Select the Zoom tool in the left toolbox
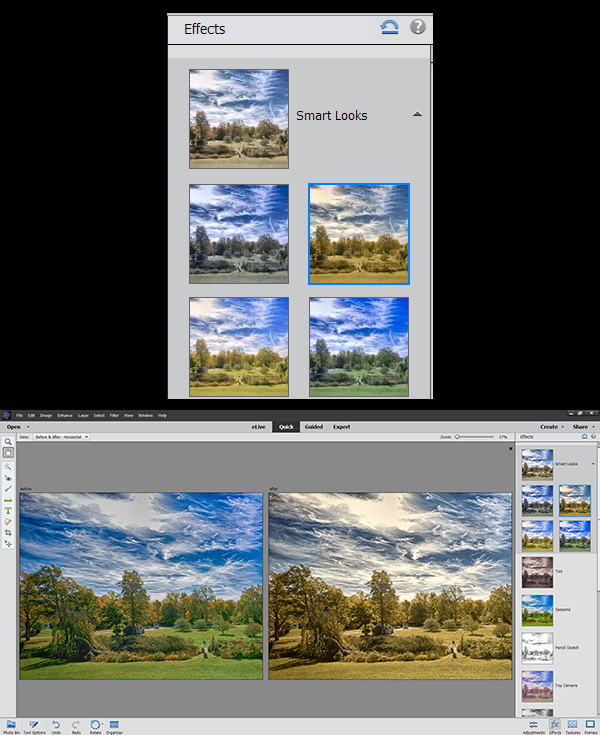Image resolution: width=600 pixels, height=735 pixels. (x=8, y=442)
